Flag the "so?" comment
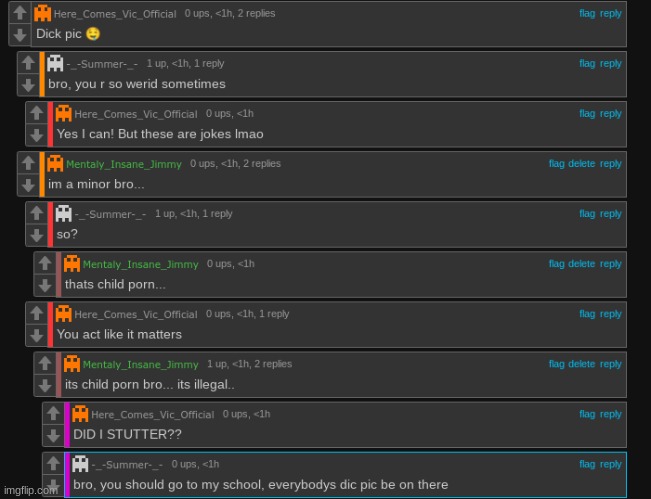Screen dimensions: 651x499 [x=587, y=214]
